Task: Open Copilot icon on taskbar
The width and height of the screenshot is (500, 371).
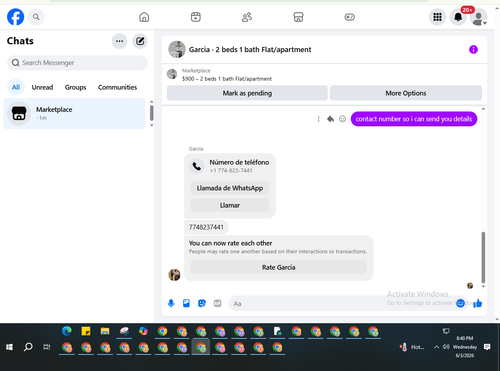Action: click(143, 331)
